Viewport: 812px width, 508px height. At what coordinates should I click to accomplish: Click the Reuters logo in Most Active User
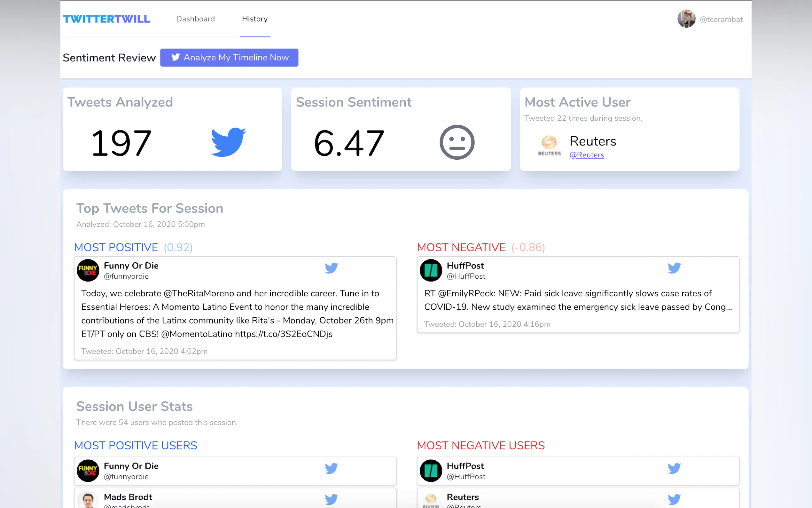[x=549, y=145]
